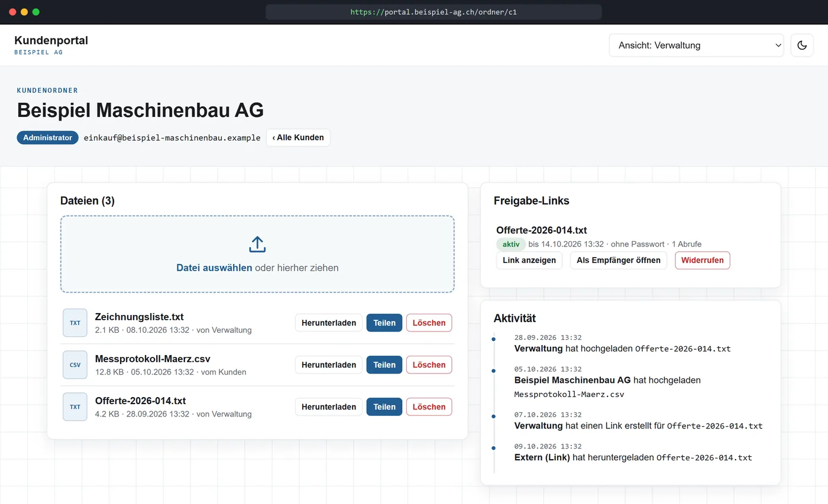The height and width of the screenshot is (504, 828).
Task: Download Zeichnungsliste.txt with the Herunterladen button
Action: click(329, 323)
